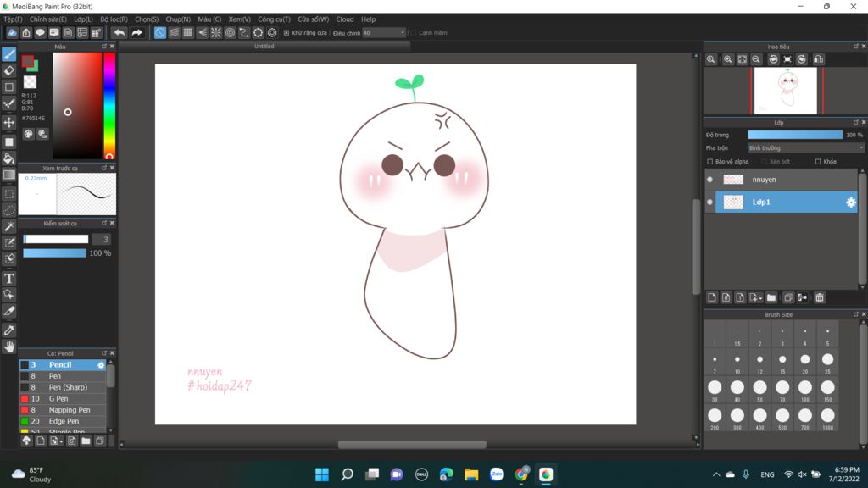The height and width of the screenshot is (488, 868).
Task: Open the Pha trộn blend mode dropdown
Action: click(805, 147)
